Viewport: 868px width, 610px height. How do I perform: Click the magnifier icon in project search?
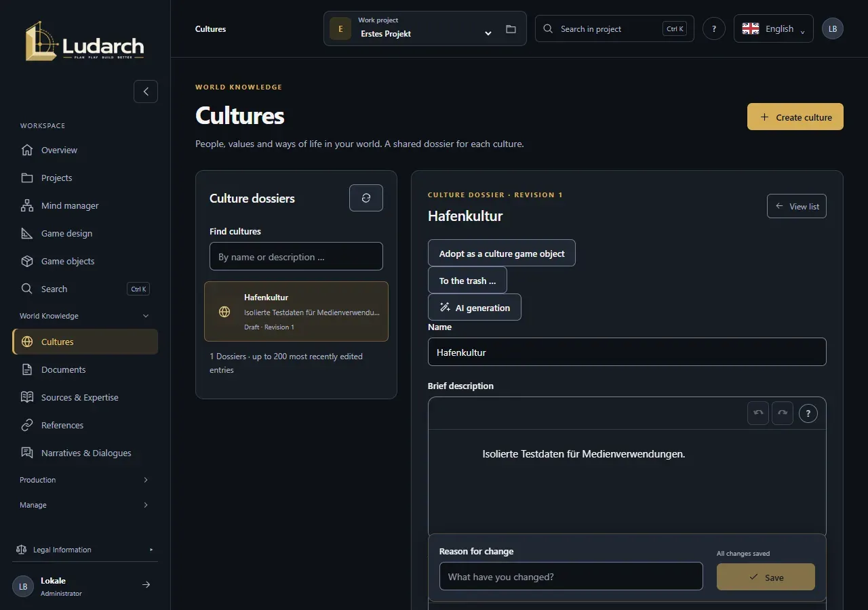548,28
